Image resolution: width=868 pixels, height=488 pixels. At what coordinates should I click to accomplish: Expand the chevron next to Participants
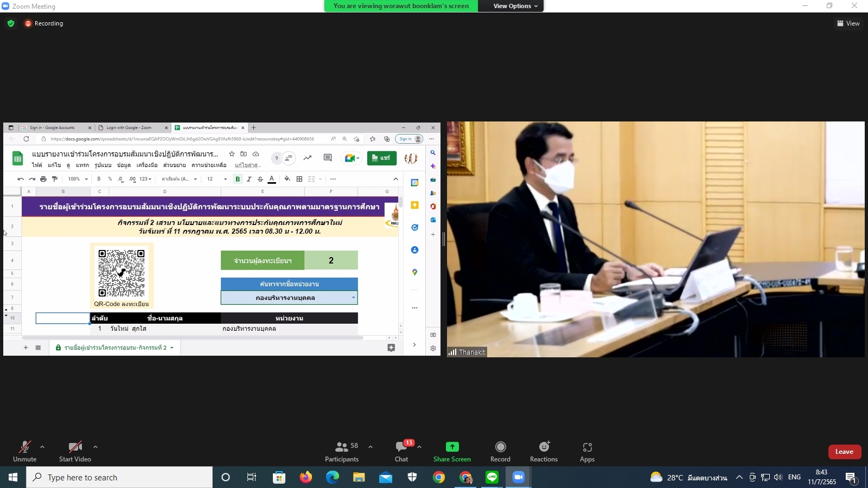pos(371,447)
